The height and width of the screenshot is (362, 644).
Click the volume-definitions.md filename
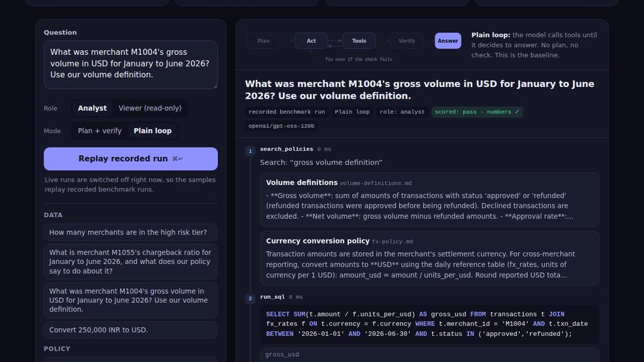(376, 184)
